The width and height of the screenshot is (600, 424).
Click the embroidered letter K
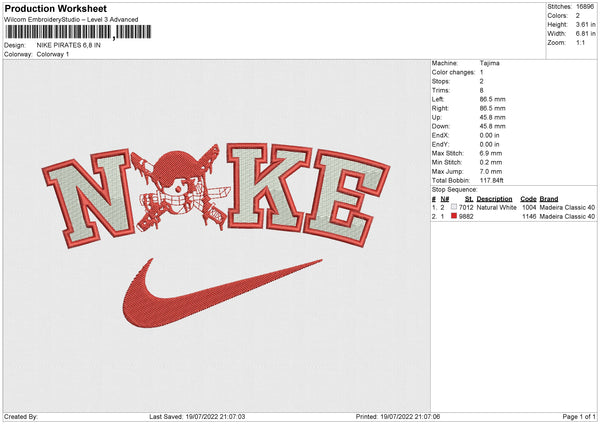[x=268, y=188]
